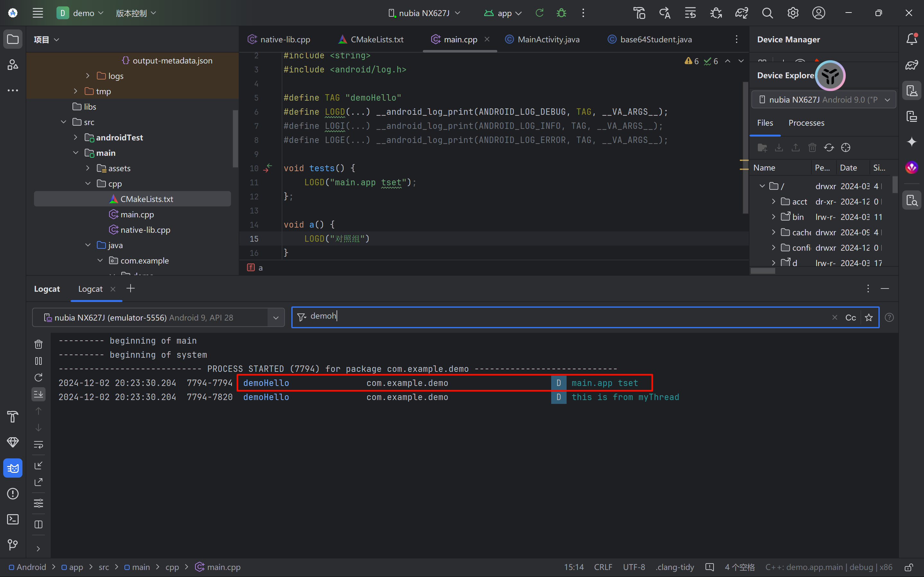The width and height of the screenshot is (924, 577).
Task: Restart logcat with the refresh icon
Action: tap(38, 377)
